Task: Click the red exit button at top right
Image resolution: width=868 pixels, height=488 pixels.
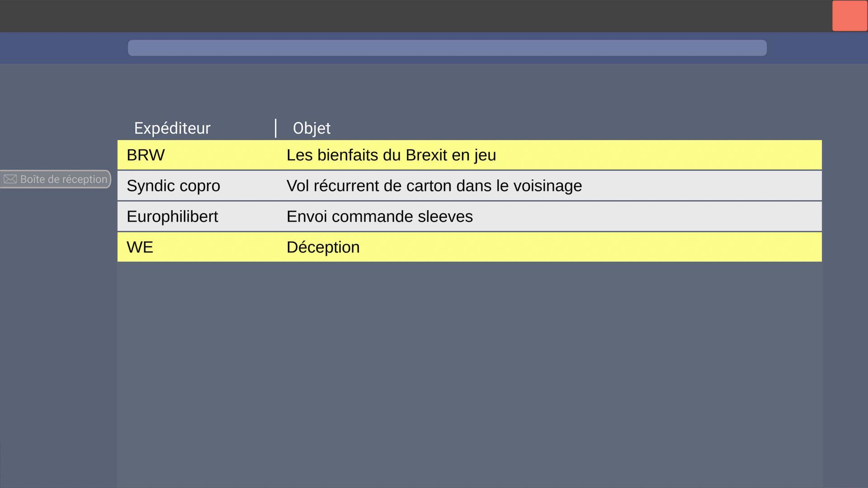Action: pyautogui.click(x=849, y=15)
